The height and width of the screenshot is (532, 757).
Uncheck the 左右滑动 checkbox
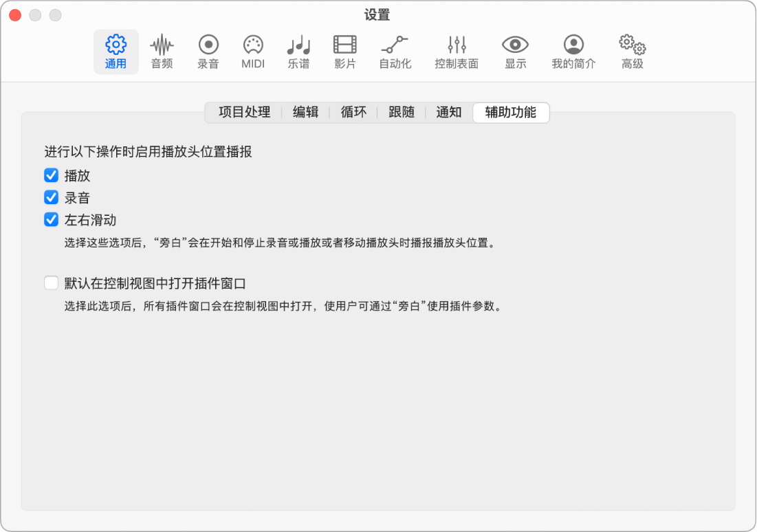coord(51,220)
